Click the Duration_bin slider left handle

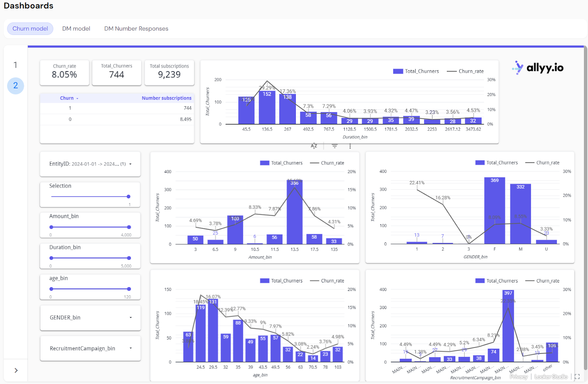[51, 258]
